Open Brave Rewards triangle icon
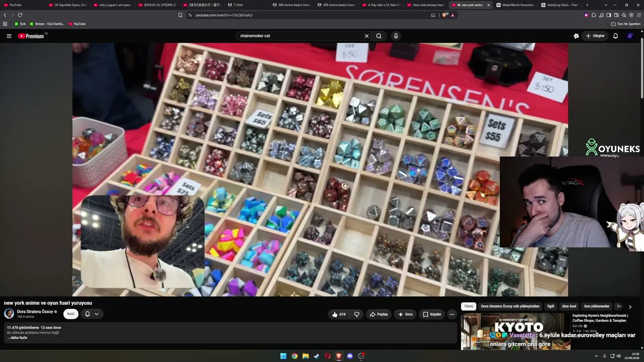 click(x=453, y=15)
